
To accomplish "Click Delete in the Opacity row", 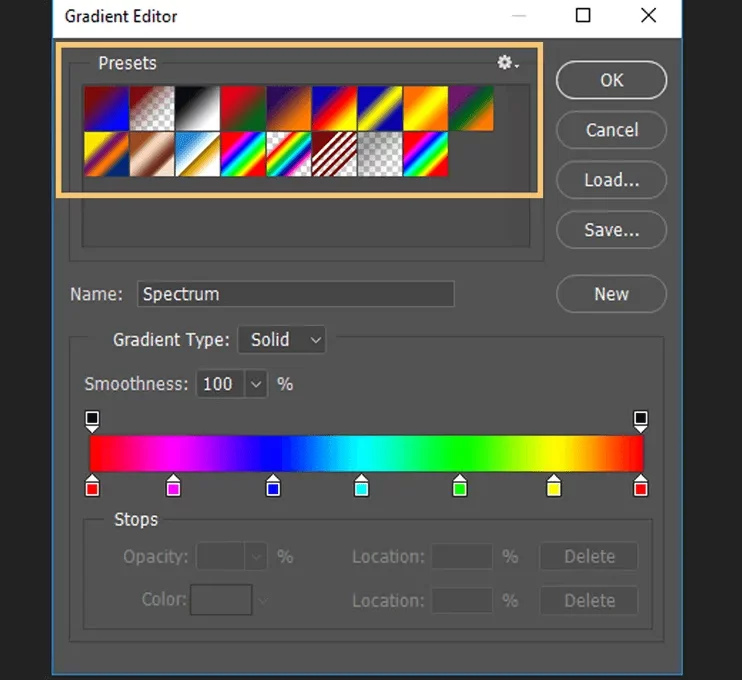I will pyautogui.click(x=589, y=556).
